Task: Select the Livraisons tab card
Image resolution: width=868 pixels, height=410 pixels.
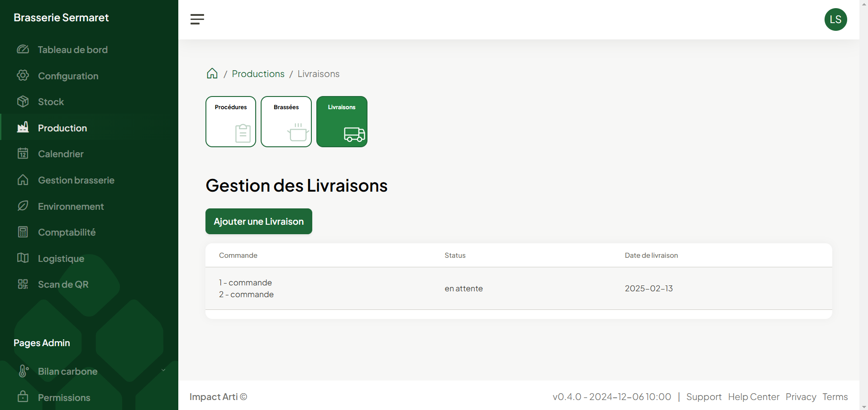Action: point(342,121)
